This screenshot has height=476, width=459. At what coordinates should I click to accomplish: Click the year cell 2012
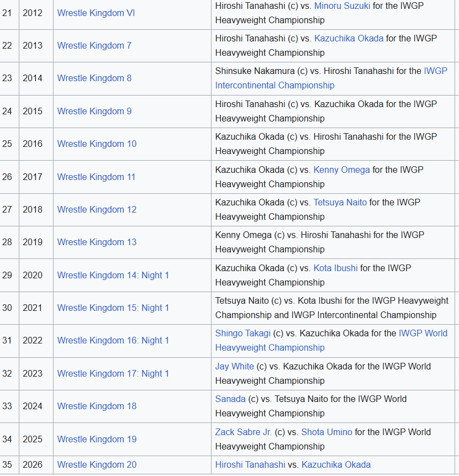pos(36,13)
